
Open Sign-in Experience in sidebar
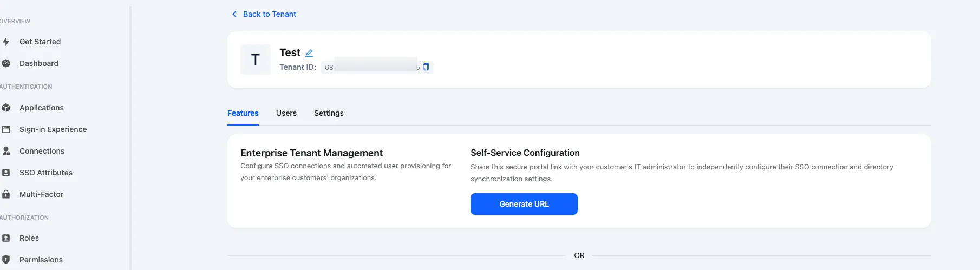[53, 129]
